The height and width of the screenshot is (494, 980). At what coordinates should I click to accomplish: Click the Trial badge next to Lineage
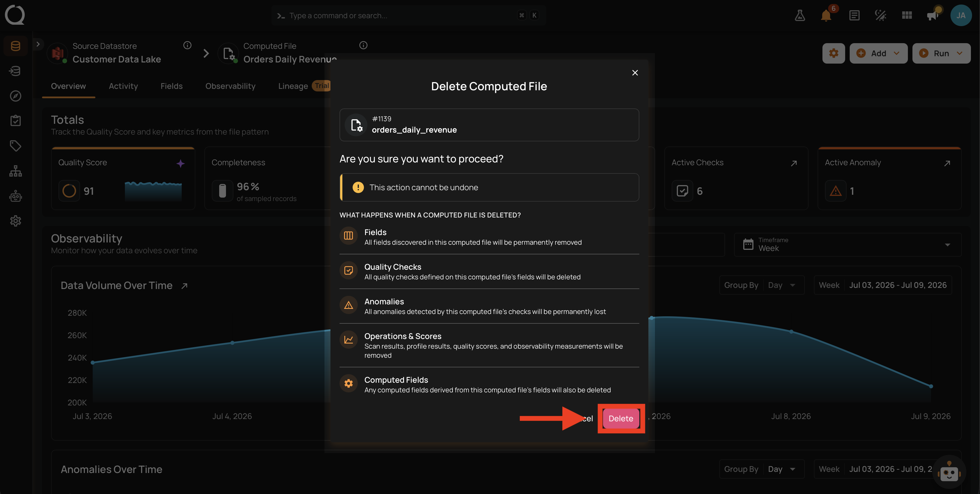point(321,86)
